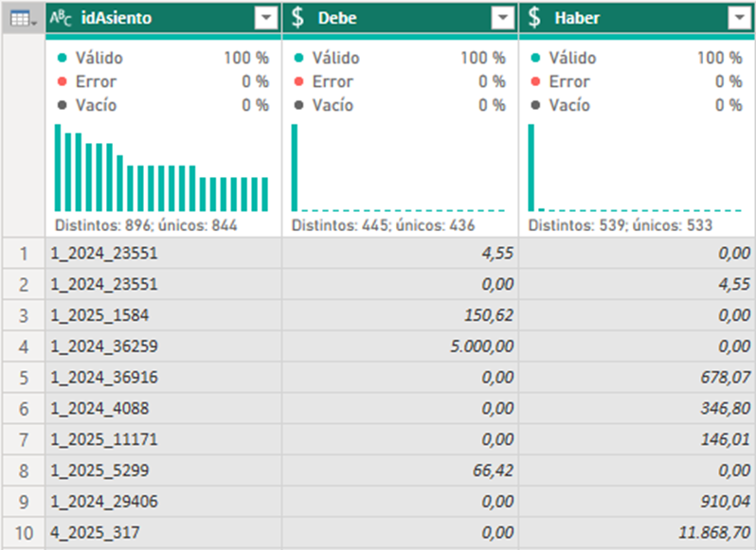Expand the Haber column filter dropdown
Image resolution: width=756 pixels, height=550 pixels.
pyautogui.click(x=738, y=19)
